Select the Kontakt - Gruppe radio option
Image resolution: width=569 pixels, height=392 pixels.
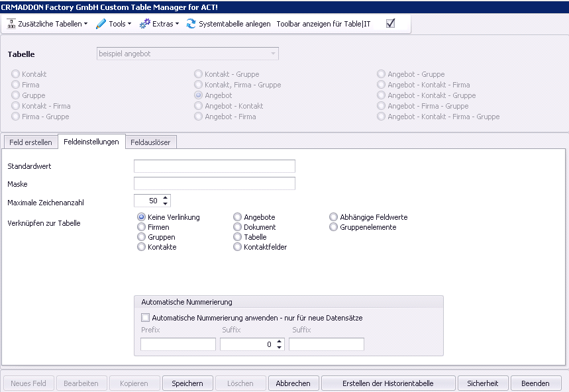pyautogui.click(x=198, y=74)
